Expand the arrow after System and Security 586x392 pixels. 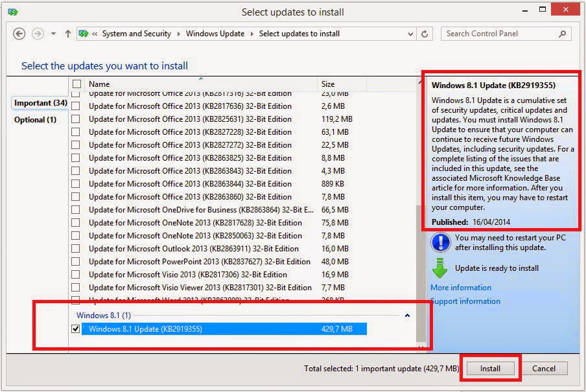179,34
